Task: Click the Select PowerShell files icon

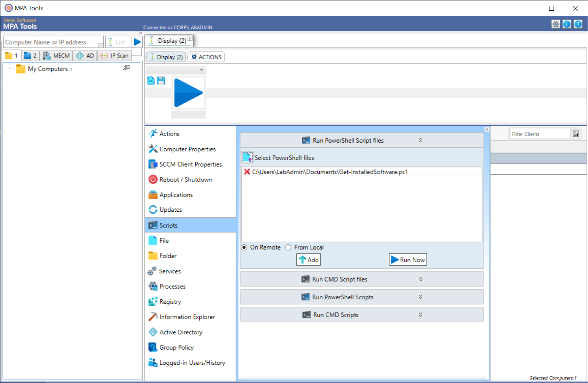Action: pyautogui.click(x=247, y=157)
